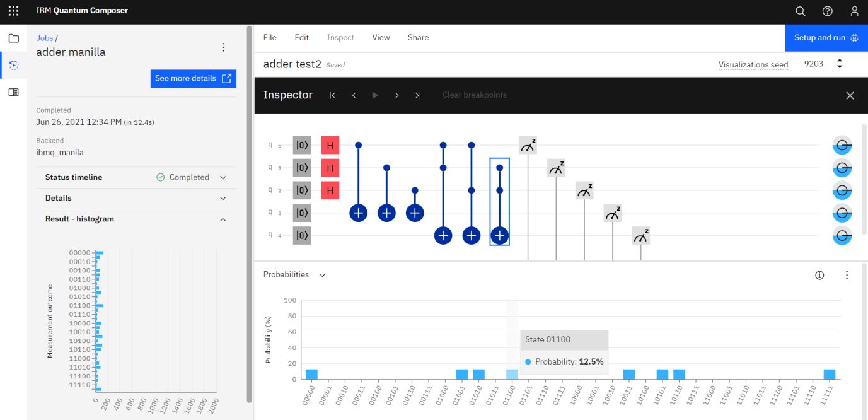The width and height of the screenshot is (868, 420).
Task: Click the adder test2 circuit title
Action: coord(292,64)
